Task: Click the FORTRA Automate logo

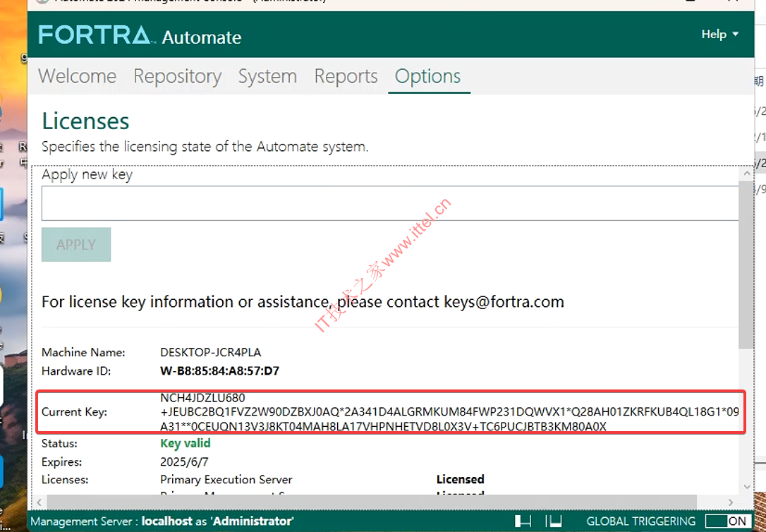Action: click(x=140, y=35)
